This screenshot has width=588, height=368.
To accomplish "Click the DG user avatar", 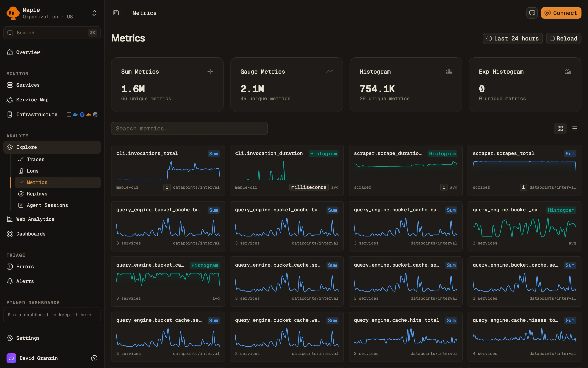I will (11, 358).
